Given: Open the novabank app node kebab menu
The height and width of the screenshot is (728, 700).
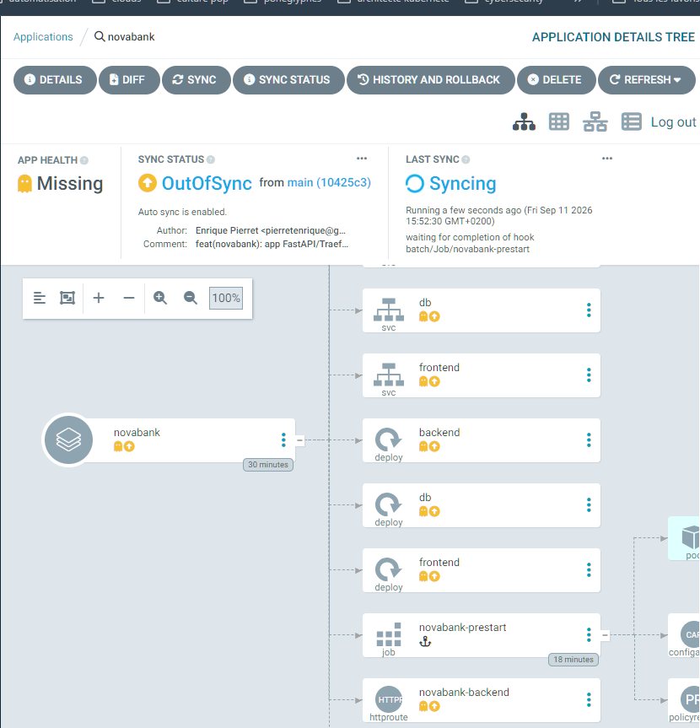Looking at the screenshot, I should (x=283, y=439).
